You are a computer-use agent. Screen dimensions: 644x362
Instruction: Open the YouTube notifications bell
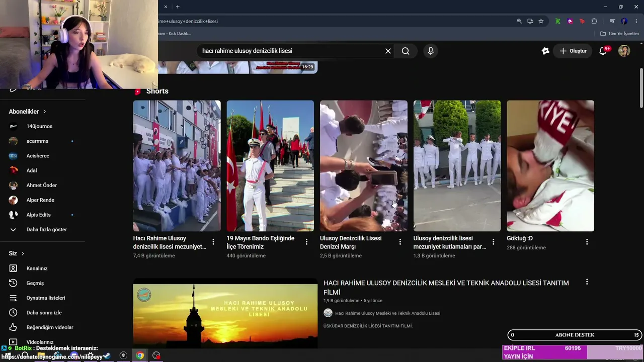click(603, 51)
